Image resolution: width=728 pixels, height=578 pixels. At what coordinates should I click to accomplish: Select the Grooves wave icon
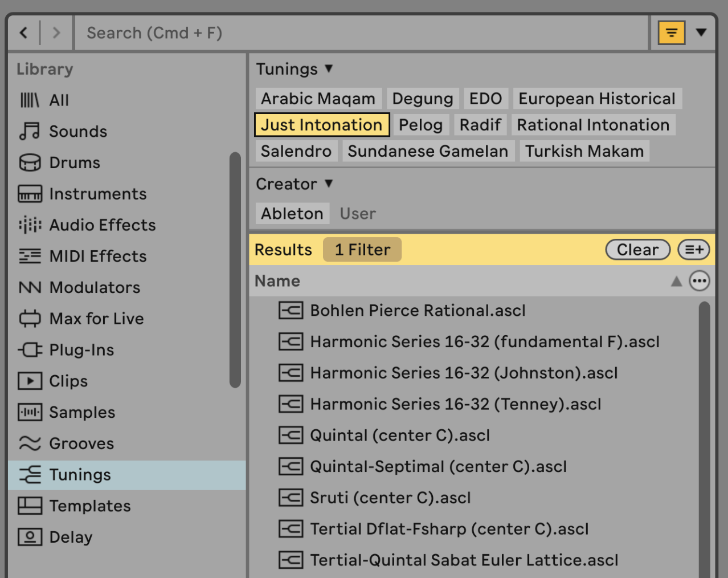[30, 443]
